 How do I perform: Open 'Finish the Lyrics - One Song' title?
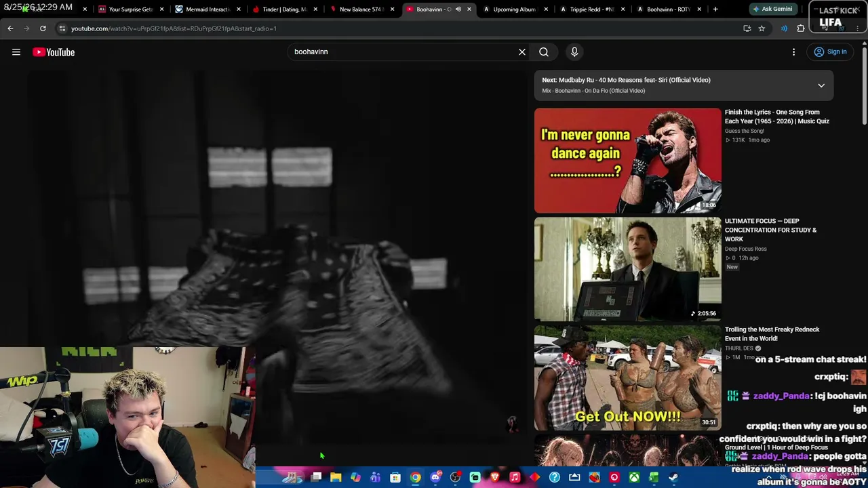(x=777, y=117)
